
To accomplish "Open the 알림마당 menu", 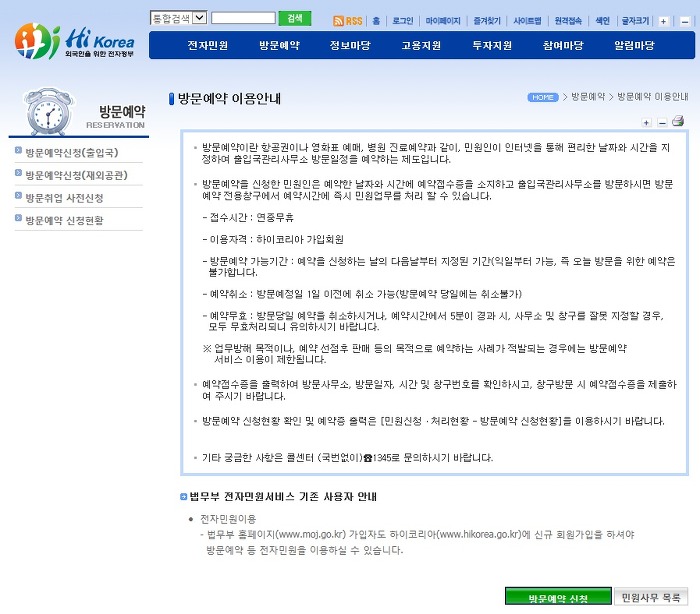I will pyautogui.click(x=634, y=45).
